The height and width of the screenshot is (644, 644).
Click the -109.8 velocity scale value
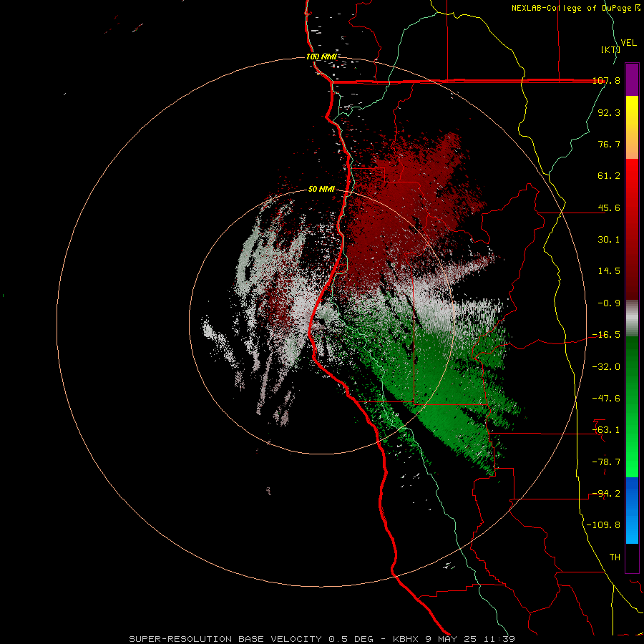tap(603, 525)
